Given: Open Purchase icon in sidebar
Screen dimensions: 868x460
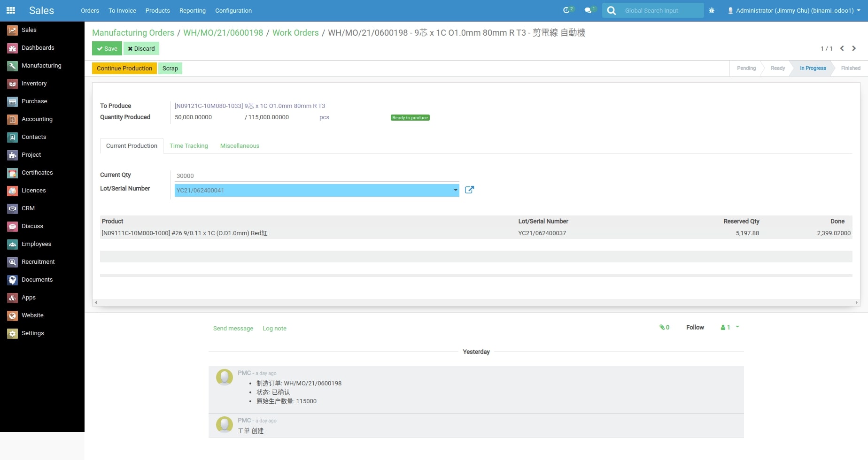Looking at the screenshot, I should 13,101.
